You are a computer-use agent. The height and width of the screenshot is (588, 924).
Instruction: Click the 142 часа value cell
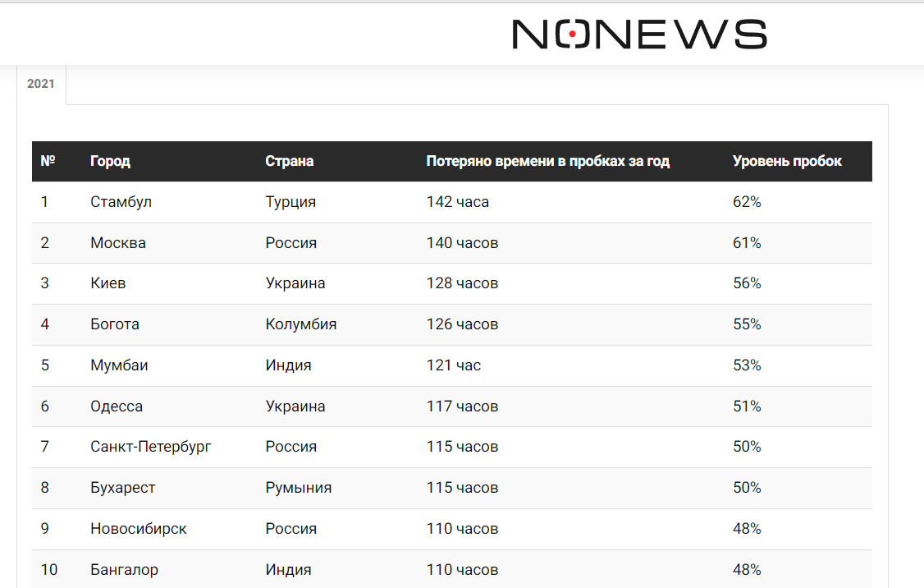tap(457, 202)
